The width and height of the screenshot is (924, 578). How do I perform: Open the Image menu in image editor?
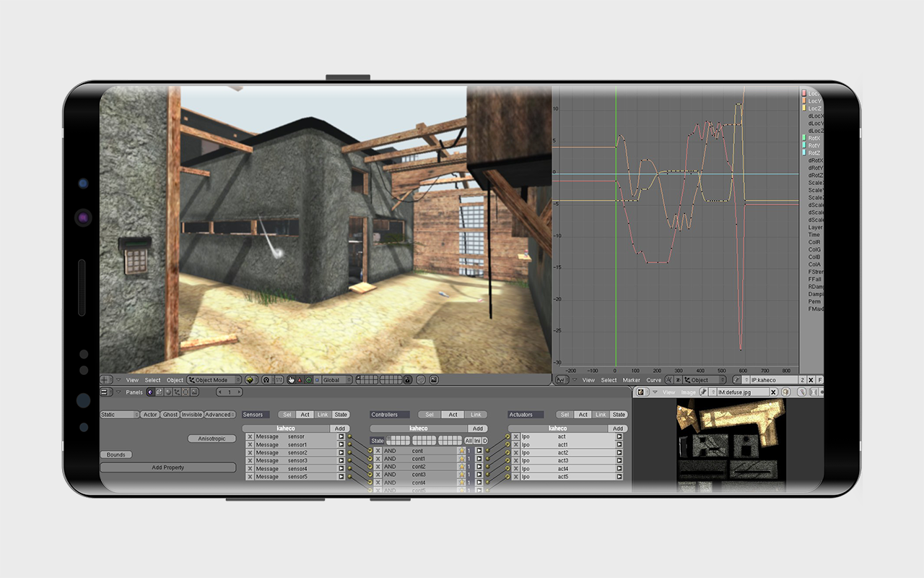point(689,392)
